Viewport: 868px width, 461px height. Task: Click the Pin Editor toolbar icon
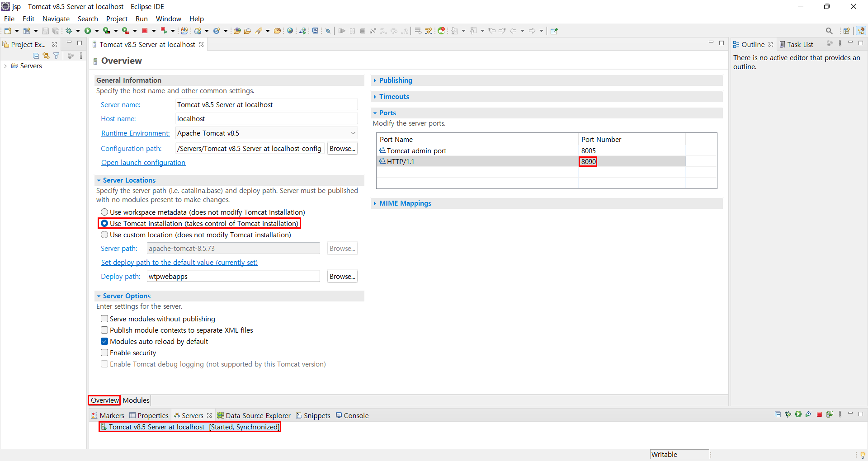554,31
